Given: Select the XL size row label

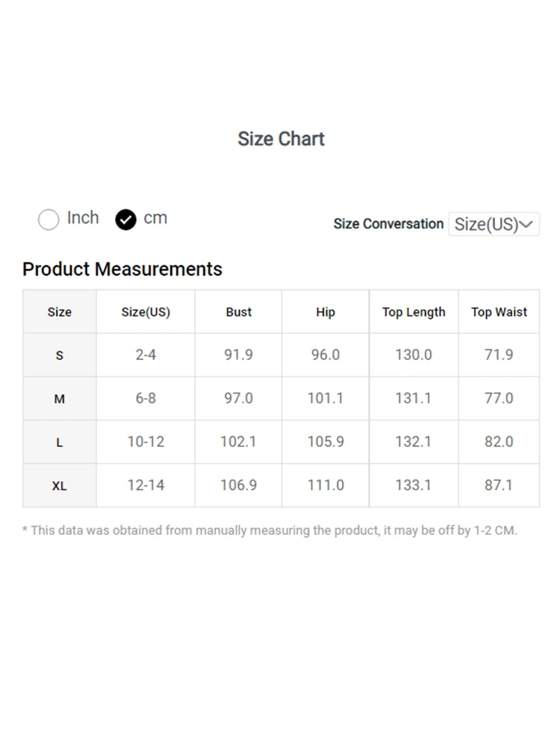Looking at the screenshot, I should [x=60, y=486].
